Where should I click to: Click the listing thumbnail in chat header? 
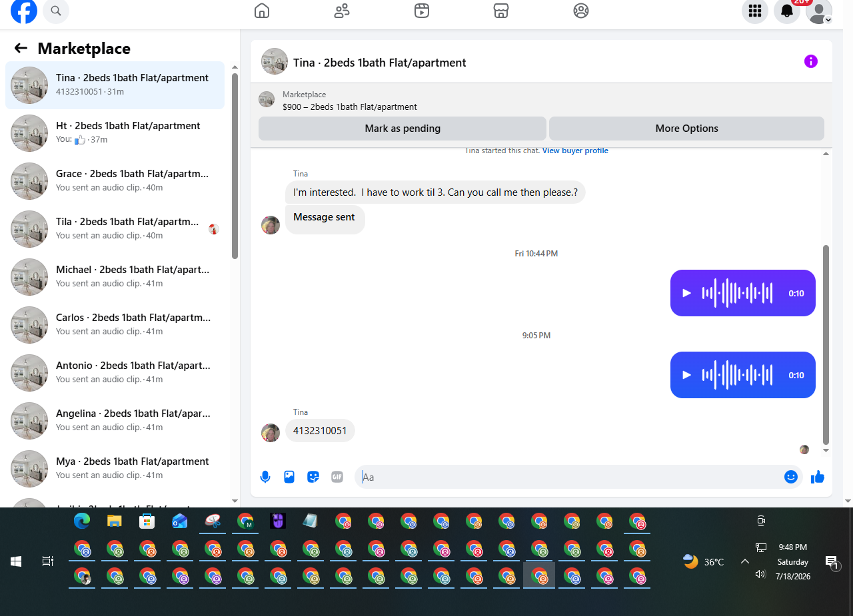[275, 61]
